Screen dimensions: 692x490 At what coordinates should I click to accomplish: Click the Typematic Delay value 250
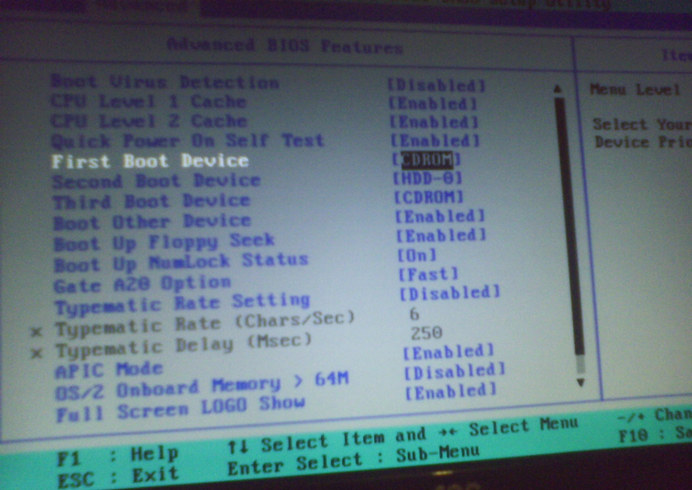click(426, 332)
